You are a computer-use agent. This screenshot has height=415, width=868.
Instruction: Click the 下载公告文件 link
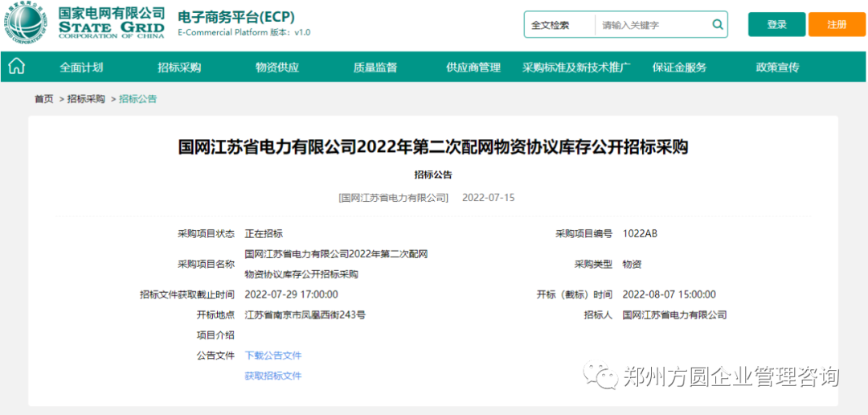click(x=273, y=355)
